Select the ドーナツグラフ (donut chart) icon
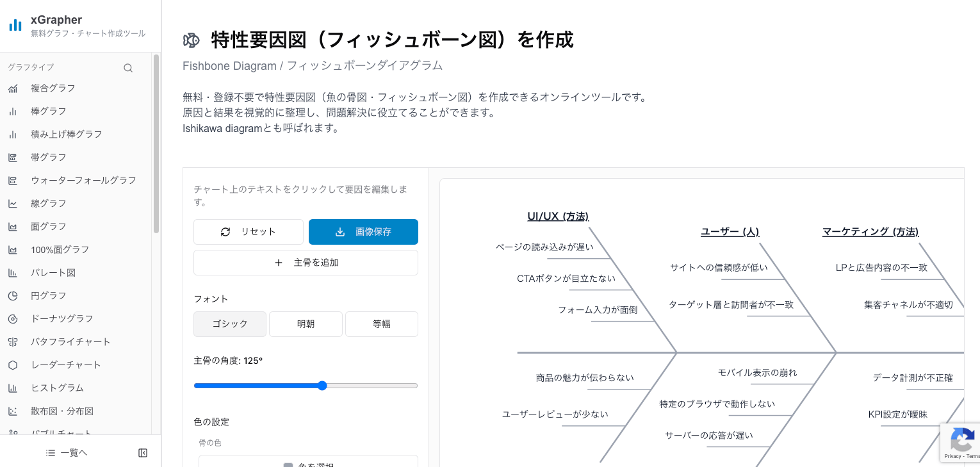 (x=13, y=318)
